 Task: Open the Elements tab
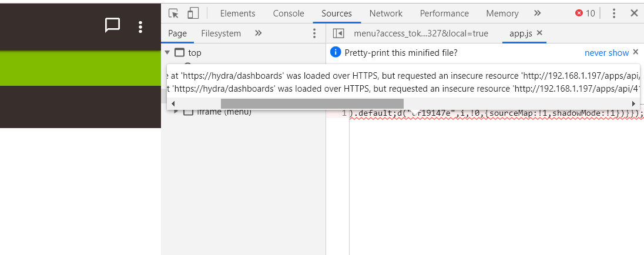click(x=237, y=14)
